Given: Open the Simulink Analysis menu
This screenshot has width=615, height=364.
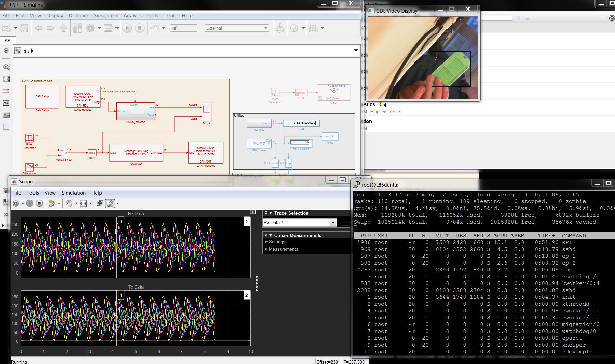Looking at the screenshot, I should pyautogui.click(x=133, y=15).
